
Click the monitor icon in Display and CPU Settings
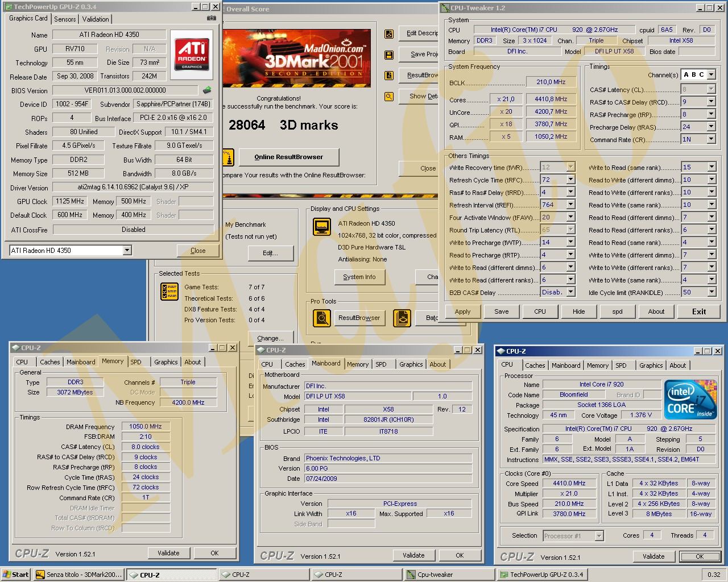[322, 227]
